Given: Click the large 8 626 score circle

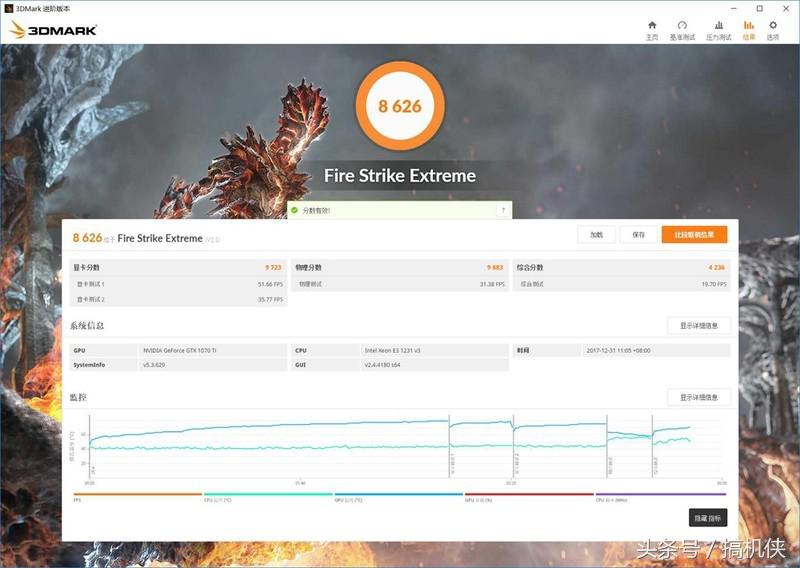Looking at the screenshot, I should [x=400, y=106].
